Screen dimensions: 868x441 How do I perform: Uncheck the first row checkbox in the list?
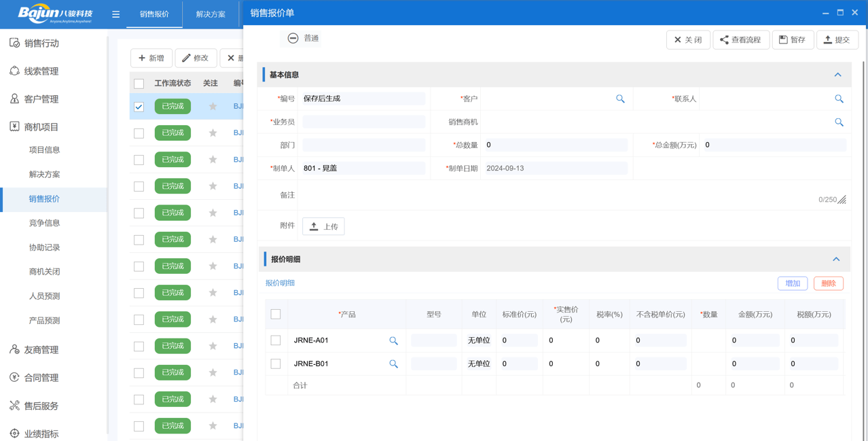139,106
